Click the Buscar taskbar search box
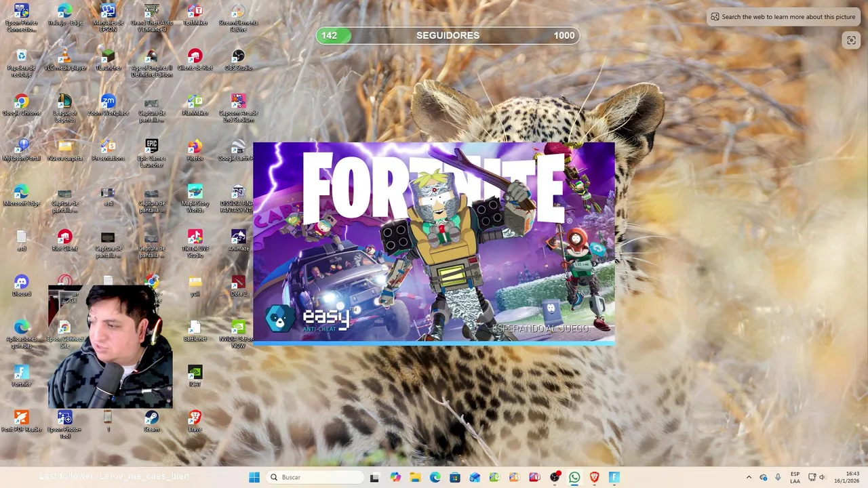868x488 pixels. [315, 477]
